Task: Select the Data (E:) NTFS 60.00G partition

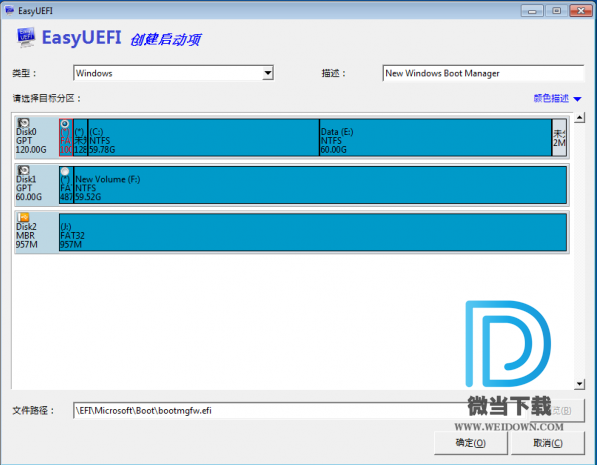Action: click(436, 137)
